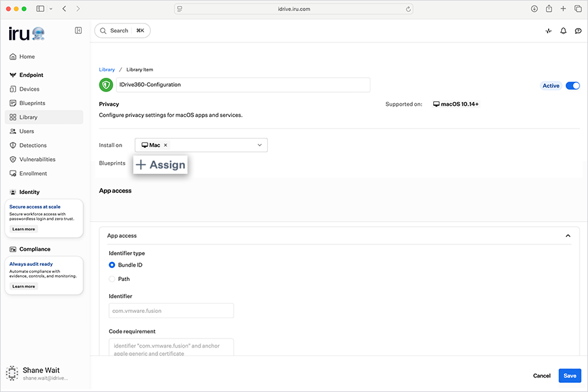Image resolution: width=588 pixels, height=392 pixels.
Task: Open the Shane Wait user profile
Action: tap(37, 373)
